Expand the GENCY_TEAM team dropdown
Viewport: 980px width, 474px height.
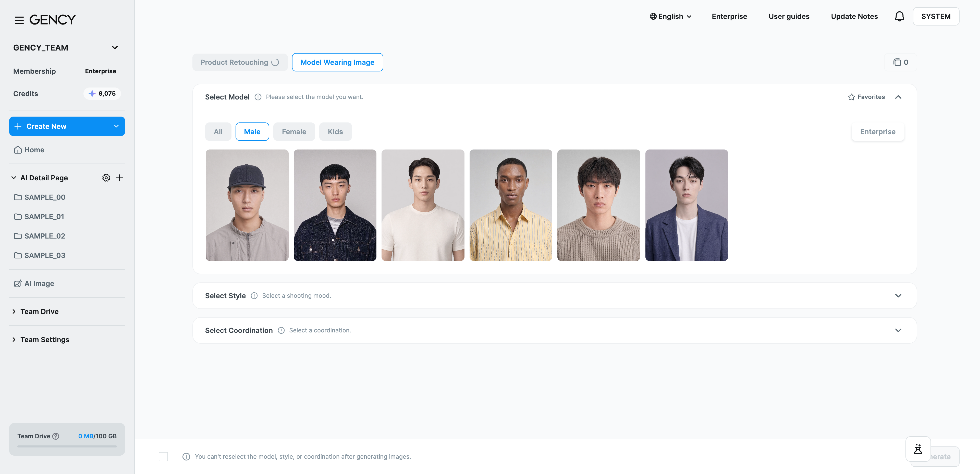point(115,47)
